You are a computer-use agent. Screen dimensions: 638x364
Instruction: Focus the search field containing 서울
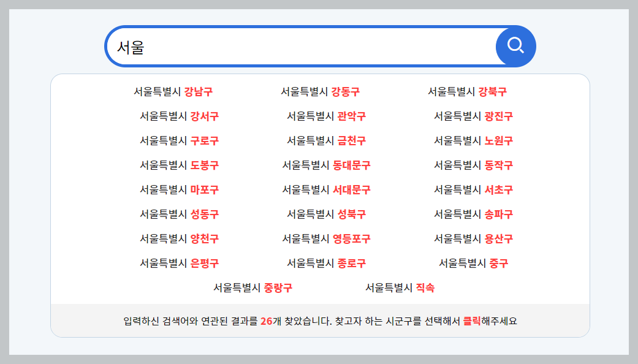pos(301,47)
